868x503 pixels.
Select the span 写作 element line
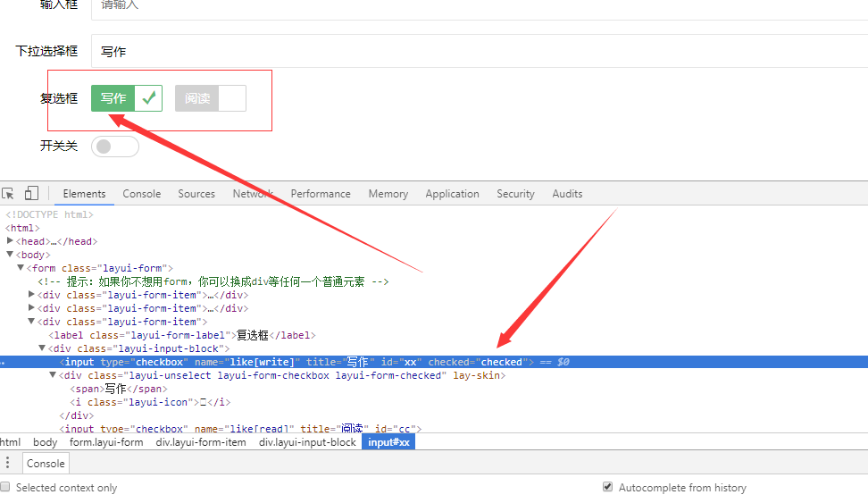(x=119, y=389)
